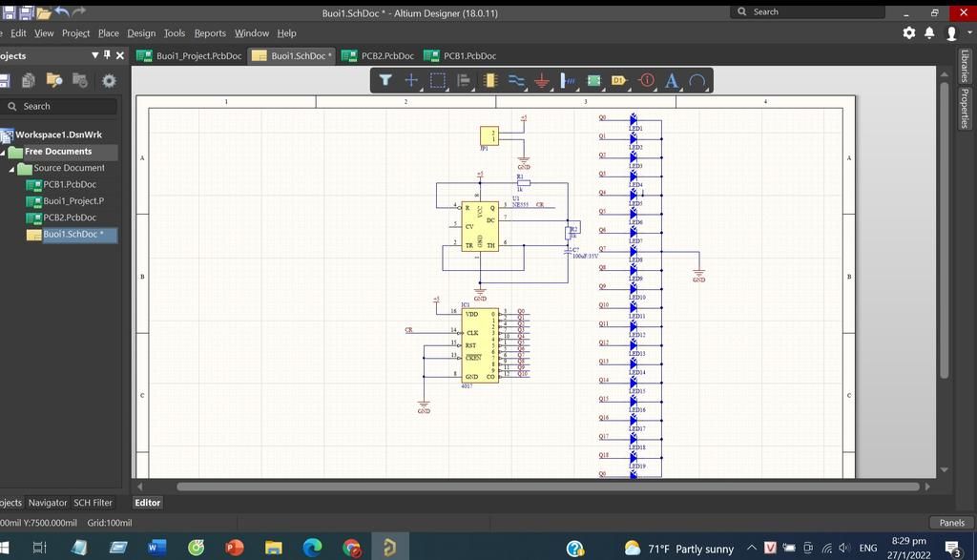Open Altium preferences via the gear icon
Screen dimensions: 977x560
click(x=909, y=31)
